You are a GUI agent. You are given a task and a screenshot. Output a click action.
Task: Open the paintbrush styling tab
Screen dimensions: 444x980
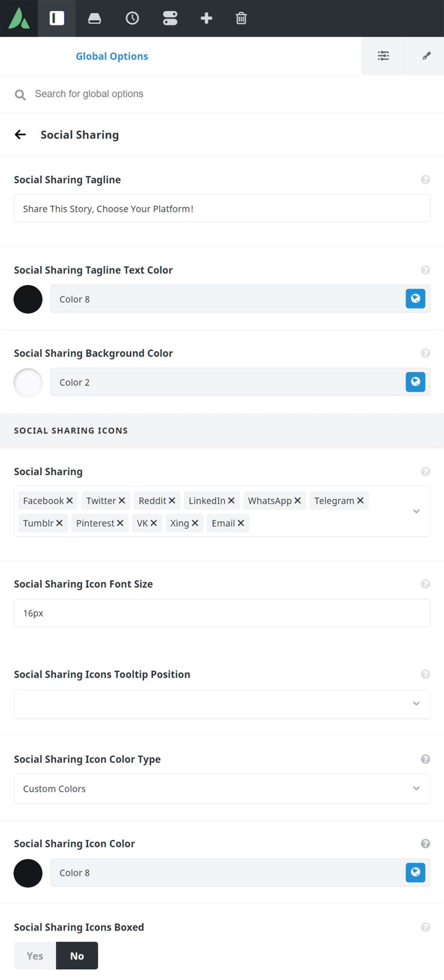point(426,56)
